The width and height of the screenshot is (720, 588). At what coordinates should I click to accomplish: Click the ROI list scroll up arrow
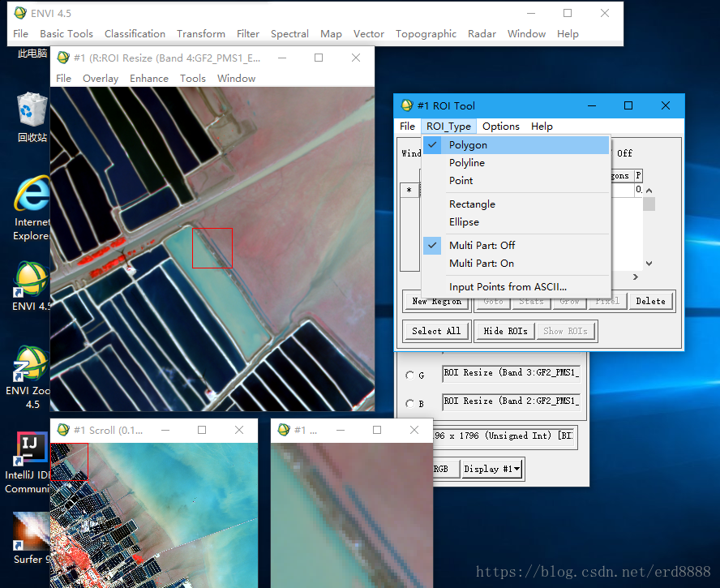click(x=649, y=191)
